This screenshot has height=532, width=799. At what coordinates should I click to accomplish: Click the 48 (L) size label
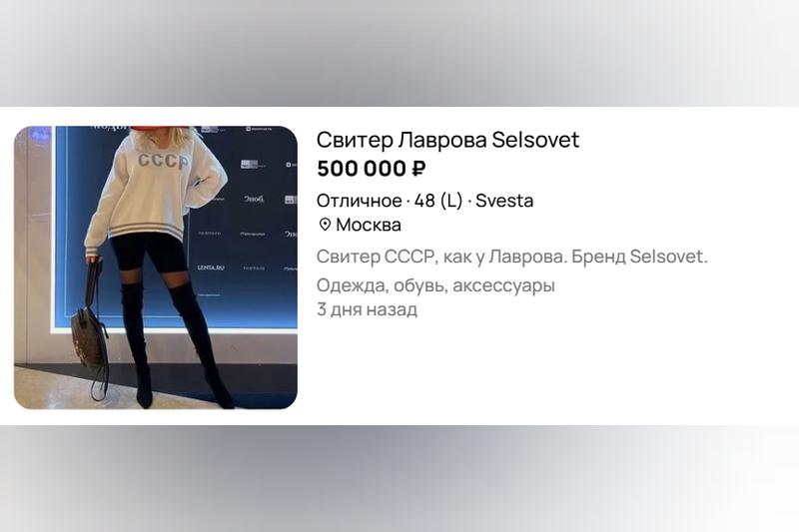(438, 201)
